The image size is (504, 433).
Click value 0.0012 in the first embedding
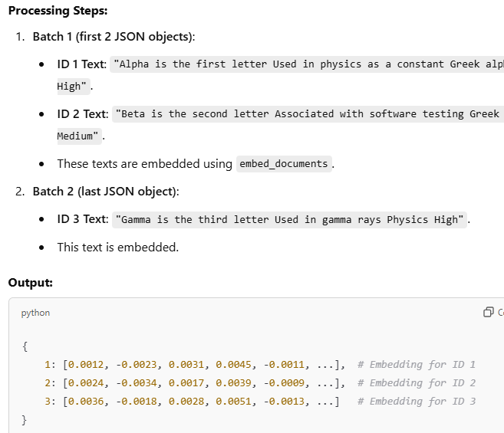pyautogui.click(x=86, y=365)
